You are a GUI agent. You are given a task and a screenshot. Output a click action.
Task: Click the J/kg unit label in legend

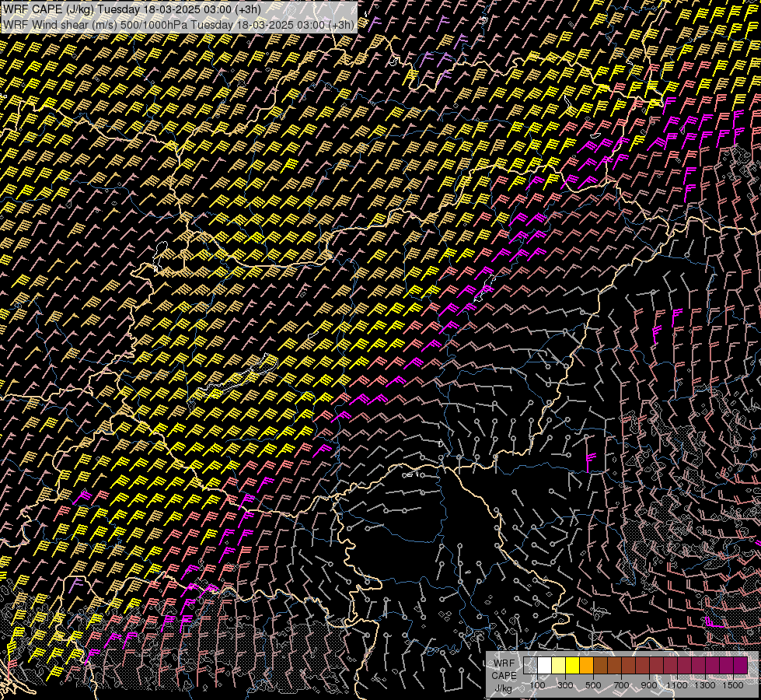coord(503,688)
